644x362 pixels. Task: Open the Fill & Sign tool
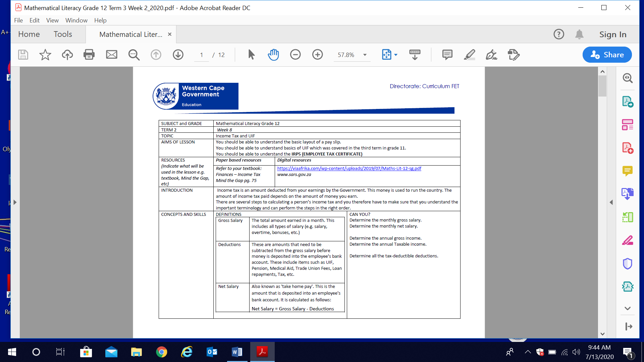coord(491,55)
